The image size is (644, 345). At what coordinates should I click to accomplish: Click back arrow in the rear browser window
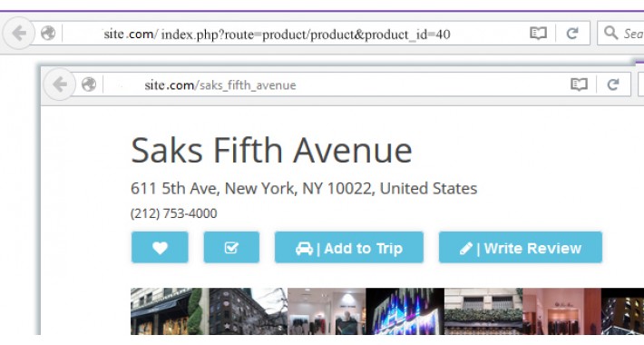[18, 34]
